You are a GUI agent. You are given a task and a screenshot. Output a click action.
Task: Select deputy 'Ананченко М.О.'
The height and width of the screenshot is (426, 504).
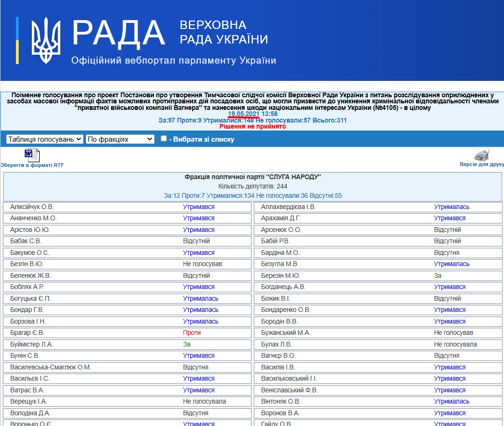(34, 218)
